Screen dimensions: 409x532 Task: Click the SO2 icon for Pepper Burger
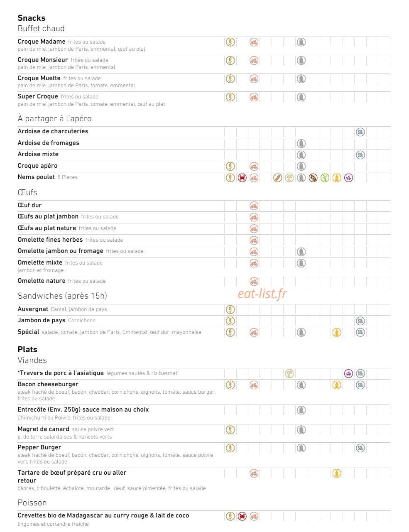click(x=360, y=448)
